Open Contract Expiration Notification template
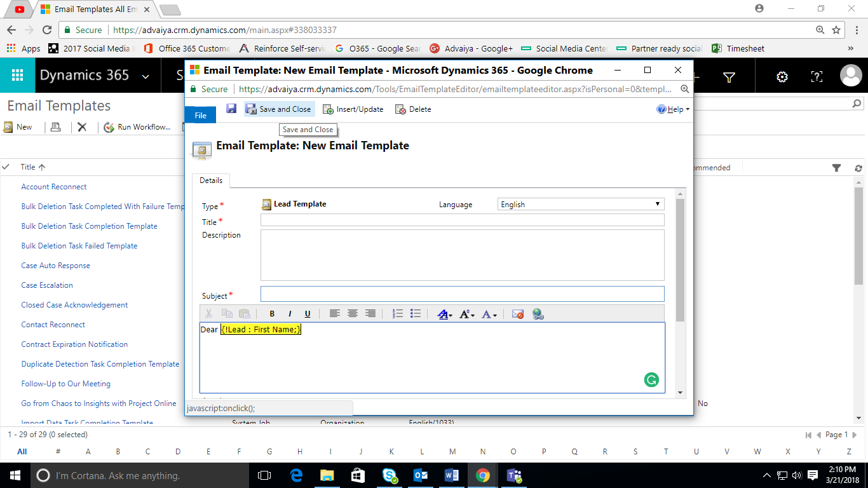The height and width of the screenshot is (488, 868). click(x=74, y=344)
